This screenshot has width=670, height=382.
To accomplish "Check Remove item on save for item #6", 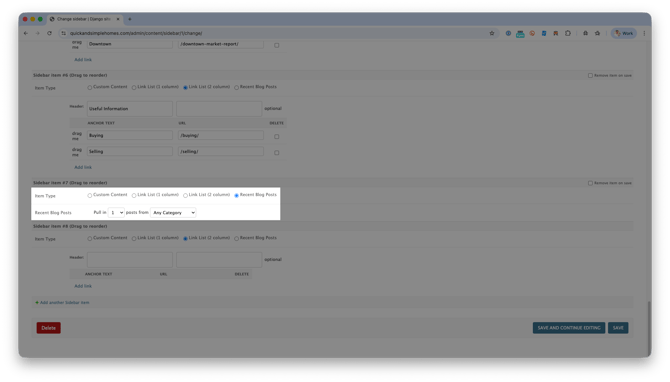I will coord(591,76).
